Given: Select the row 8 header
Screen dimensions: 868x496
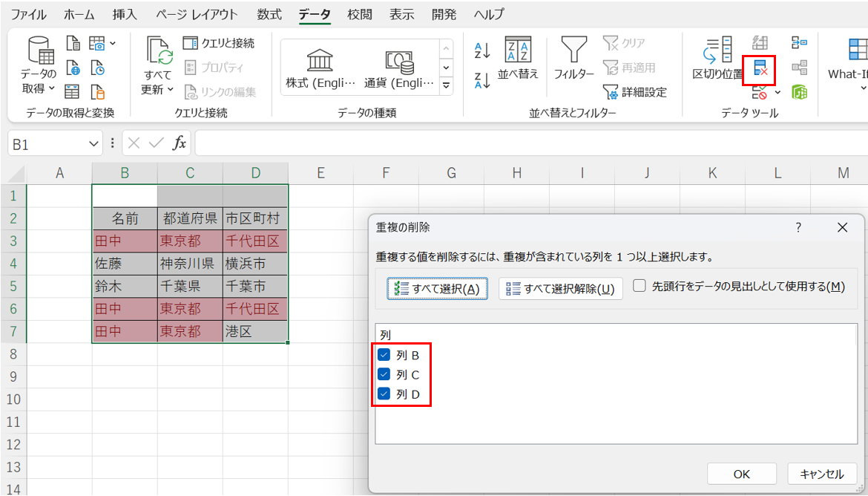Looking at the screenshot, I should [x=13, y=354].
